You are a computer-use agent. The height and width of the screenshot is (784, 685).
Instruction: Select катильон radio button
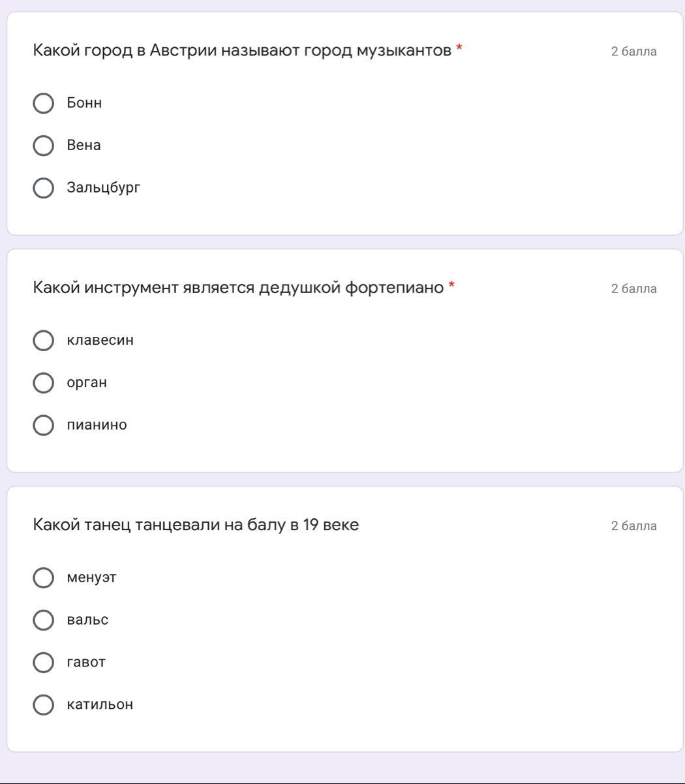[x=43, y=705]
